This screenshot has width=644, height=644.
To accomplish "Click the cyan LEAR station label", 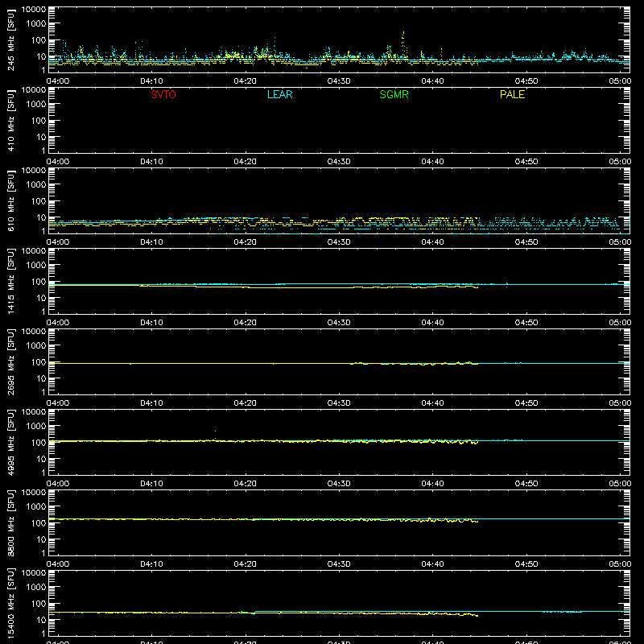I will pyautogui.click(x=279, y=94).
